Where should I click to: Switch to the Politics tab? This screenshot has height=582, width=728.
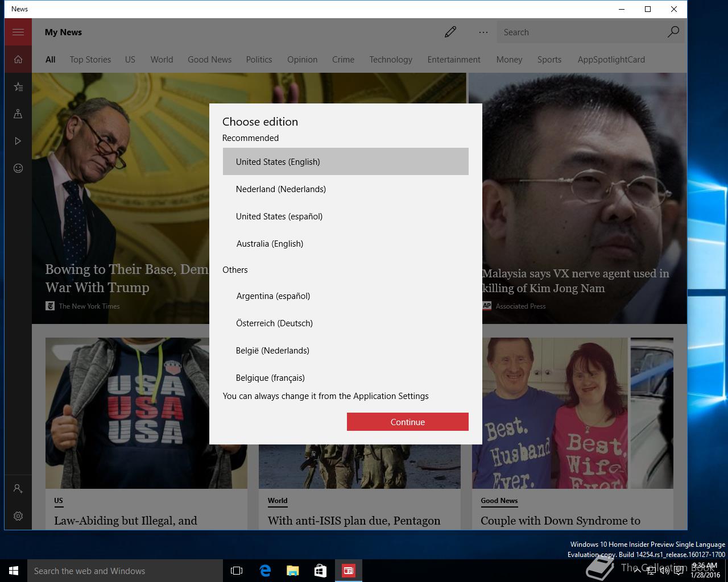[259, 60]
